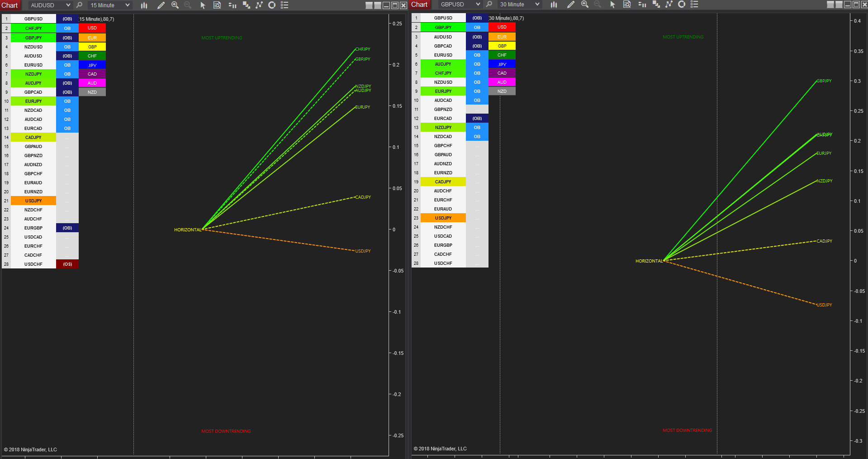Click the red USD swatch in left chart
The image size is (868, 459).
tap(92, 28)
